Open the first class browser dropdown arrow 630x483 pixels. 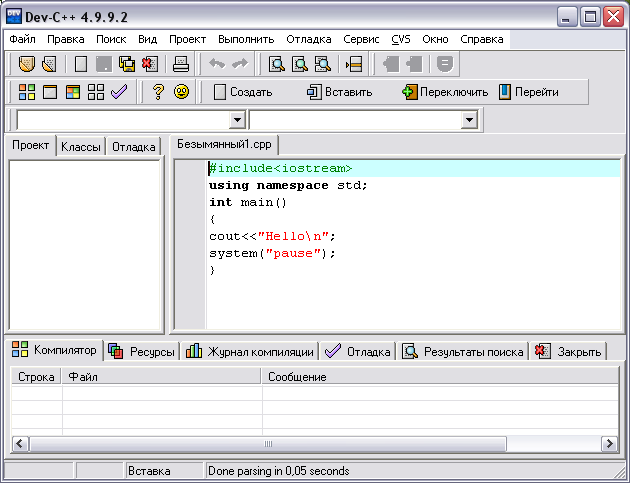[237, 120]
